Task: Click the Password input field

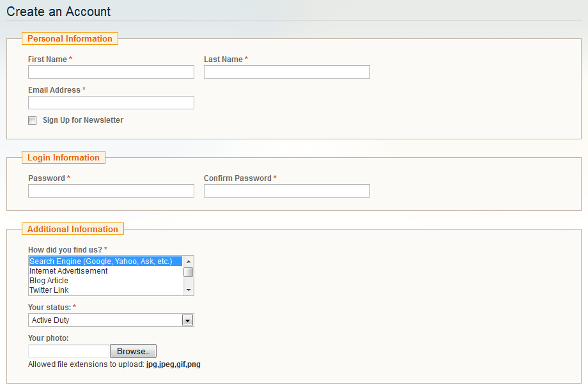Action: 111,191
